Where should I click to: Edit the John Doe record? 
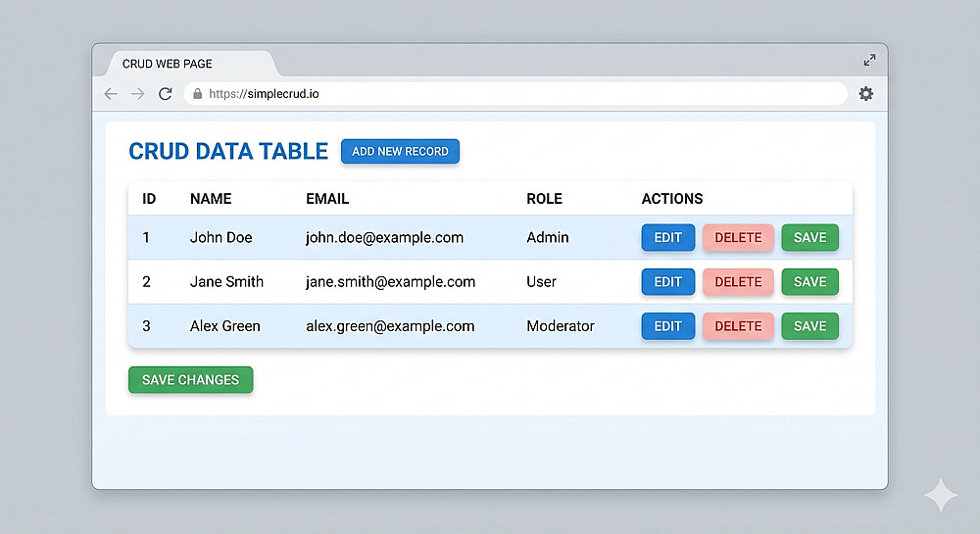coord(667,237)
